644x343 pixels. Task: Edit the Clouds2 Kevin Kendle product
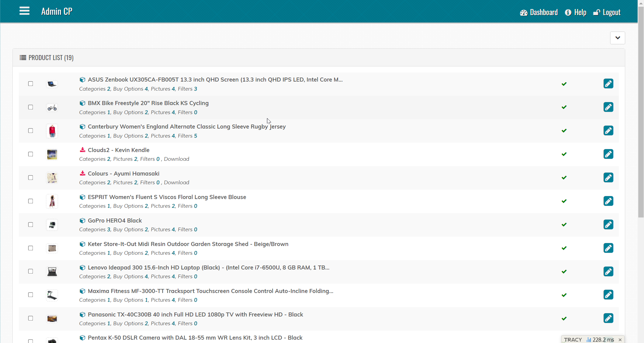[608, 154]
